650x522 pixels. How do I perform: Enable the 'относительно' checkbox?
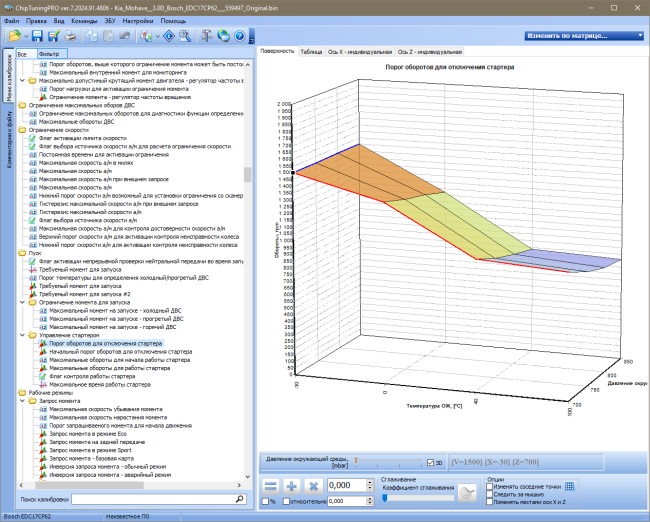coord(286,501)
